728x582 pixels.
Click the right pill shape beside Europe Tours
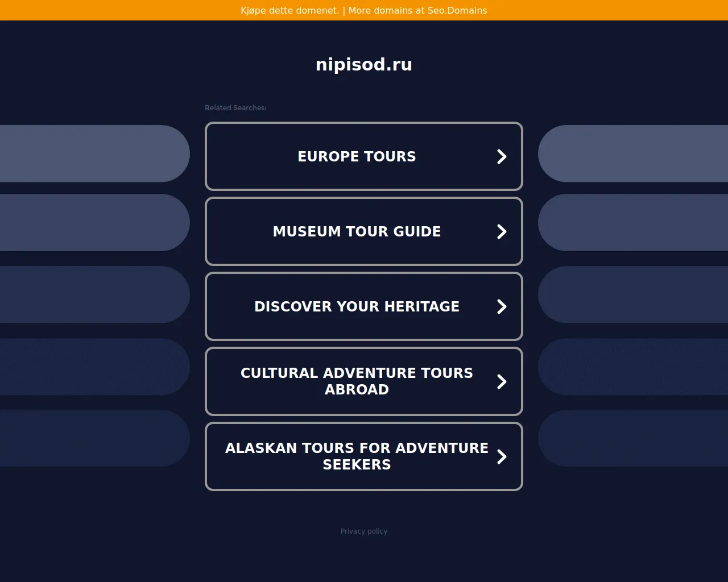pos(632,153)
